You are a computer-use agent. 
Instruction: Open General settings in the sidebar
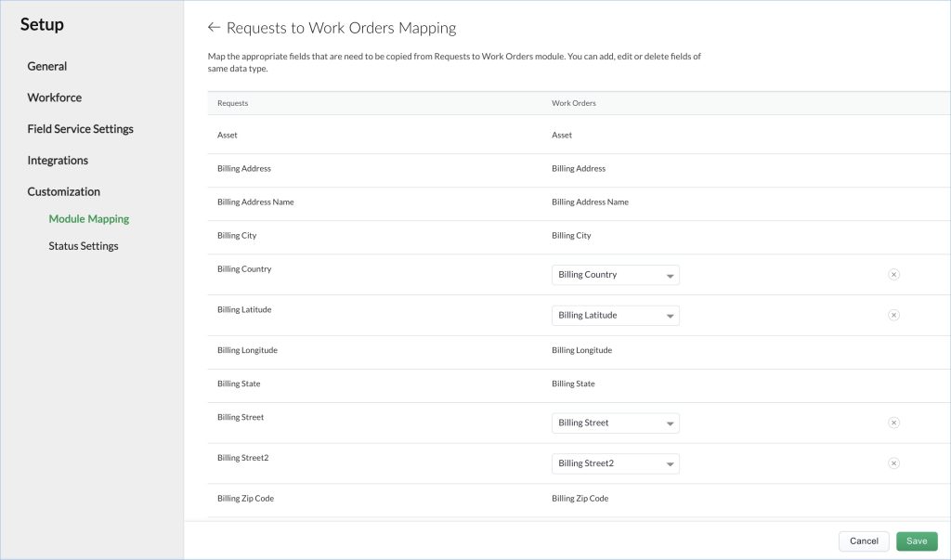(x=48, y=66)
